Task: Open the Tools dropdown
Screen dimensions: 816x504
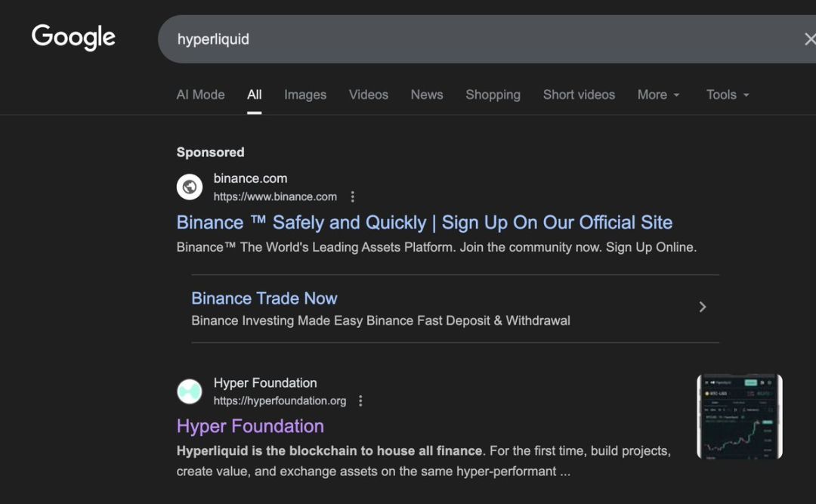Action: point(726,94)
